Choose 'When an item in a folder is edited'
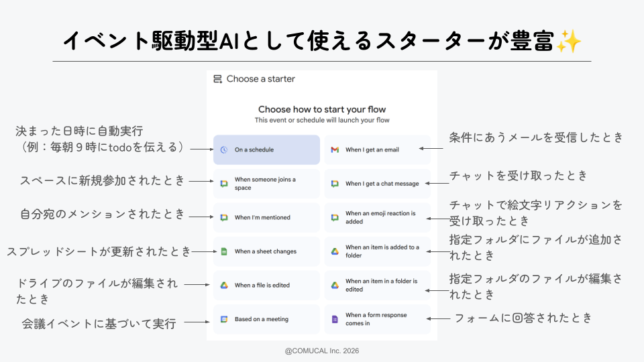The image size is (644, 362). [x=377, y=285]
